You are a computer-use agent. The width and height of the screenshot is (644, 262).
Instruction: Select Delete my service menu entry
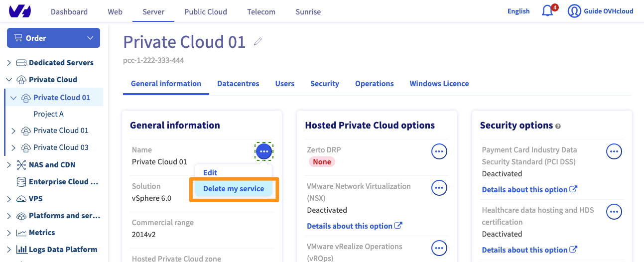(234, 189)
